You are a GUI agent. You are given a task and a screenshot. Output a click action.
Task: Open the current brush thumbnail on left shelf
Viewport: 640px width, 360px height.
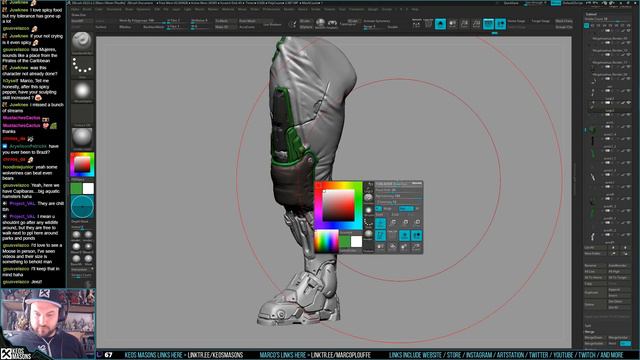point(82,42)
